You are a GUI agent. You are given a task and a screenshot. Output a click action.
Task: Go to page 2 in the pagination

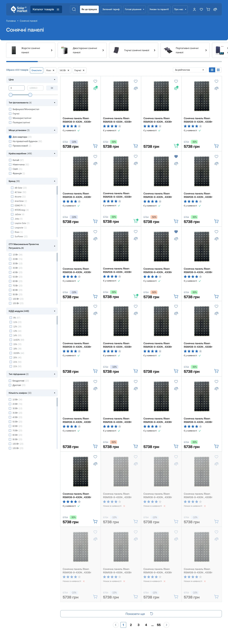[x=131, y=625]
